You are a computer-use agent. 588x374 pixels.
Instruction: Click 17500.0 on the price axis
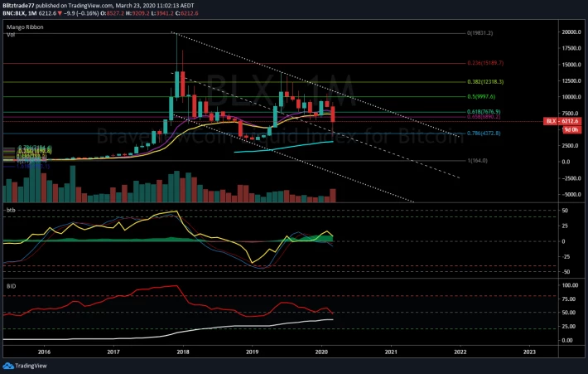click(571, 48)
